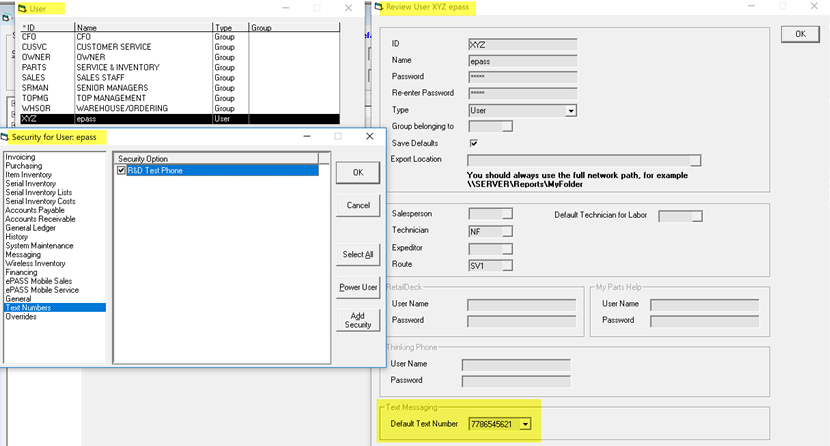Click the Security Option column header
830x446 pixels.
216,158
